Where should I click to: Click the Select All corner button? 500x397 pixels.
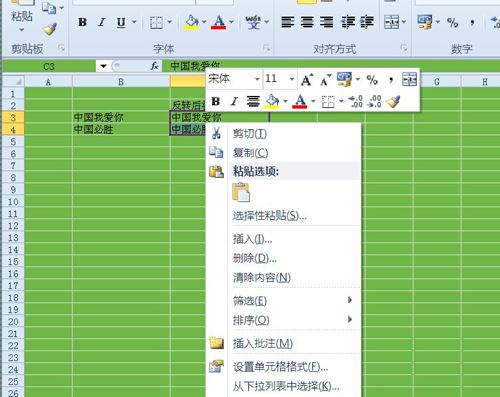13,81
